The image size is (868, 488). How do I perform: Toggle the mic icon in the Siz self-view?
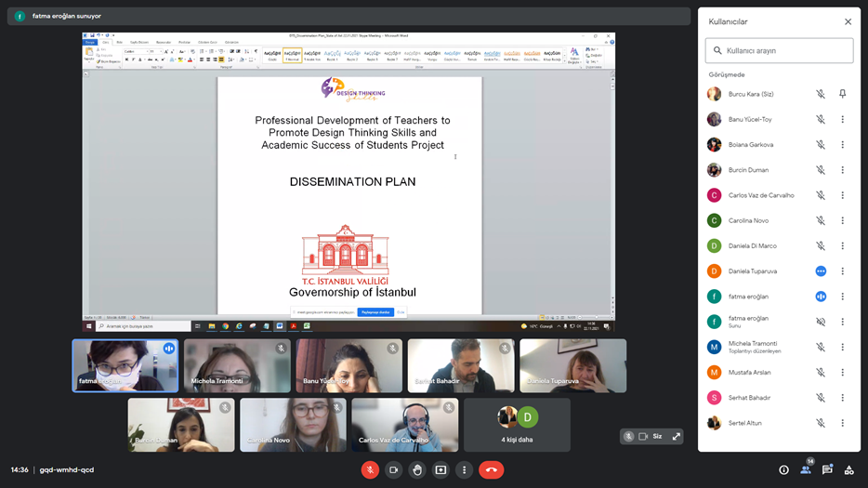[x=629, y=437]
